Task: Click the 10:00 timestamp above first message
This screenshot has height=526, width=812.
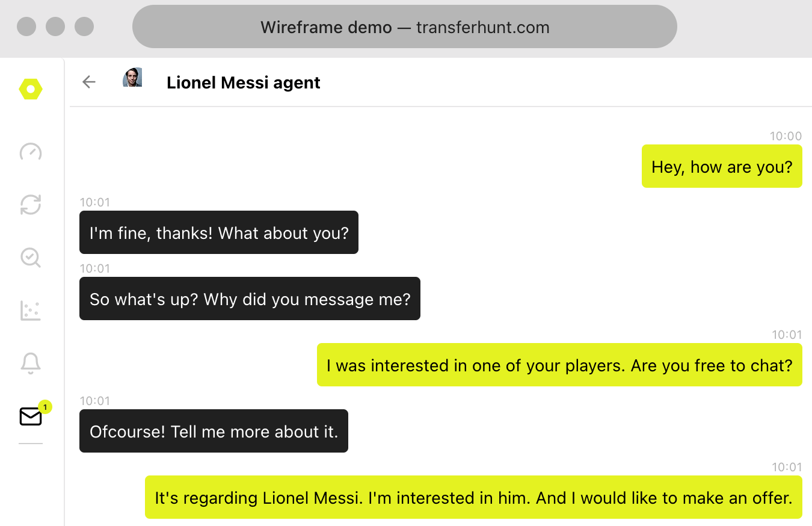Action: (x=786, y=136)
